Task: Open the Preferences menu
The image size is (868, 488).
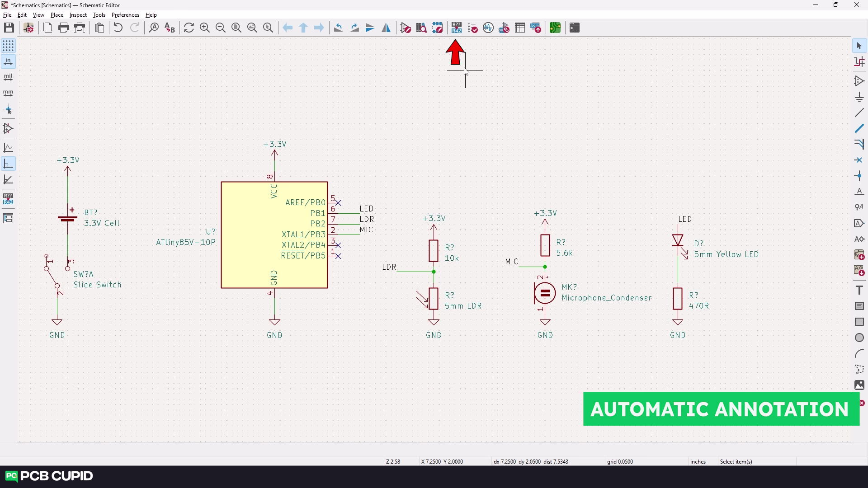Action: click(x=125, y=15)
